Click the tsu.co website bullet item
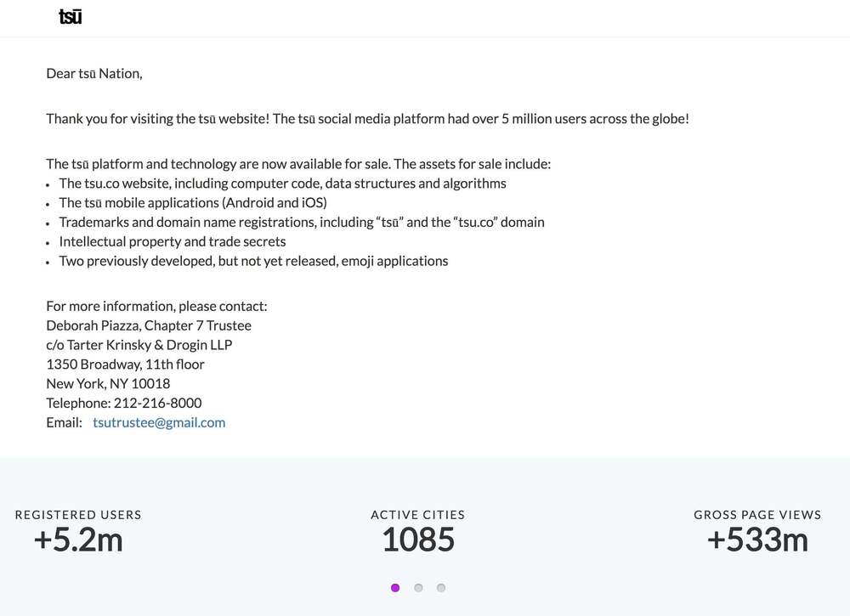The image size is (850, 616). pyautogui.click(x=282, y=184)
